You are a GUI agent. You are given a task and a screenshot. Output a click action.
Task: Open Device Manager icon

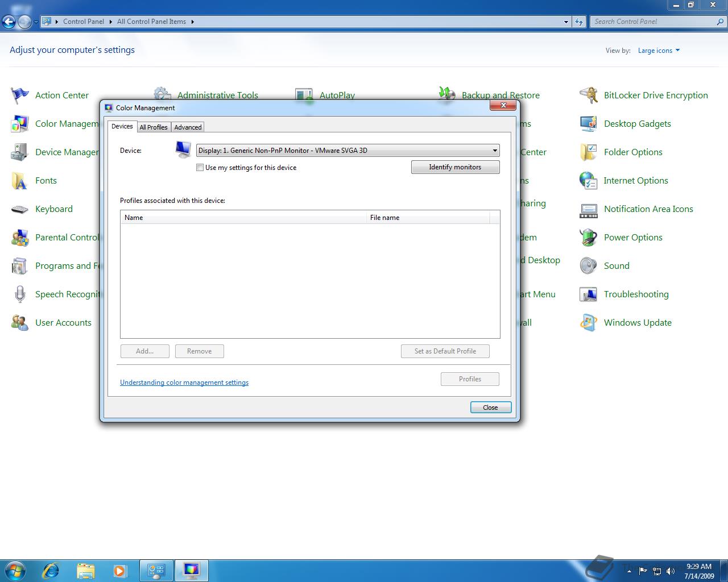[x=20, y=152]
